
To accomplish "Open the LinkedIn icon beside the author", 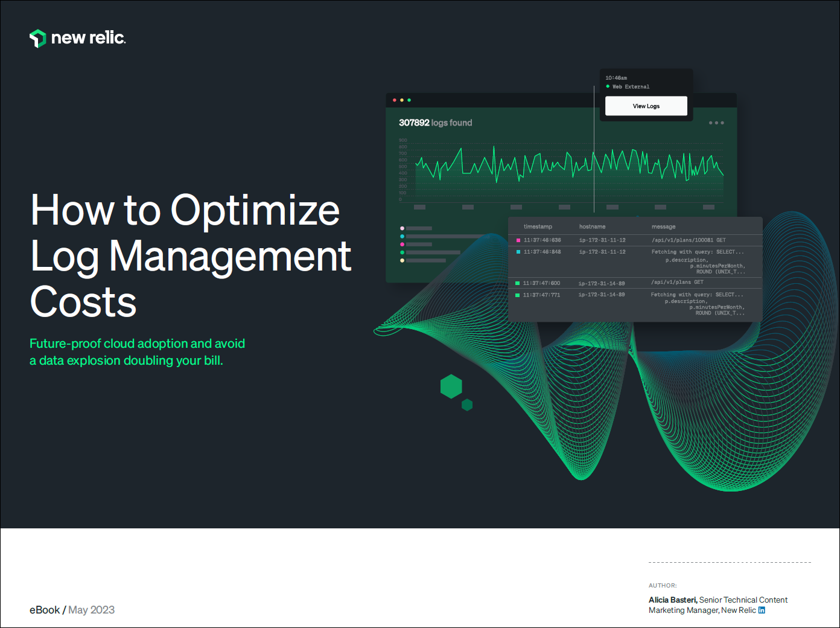I will coord(762,610).
